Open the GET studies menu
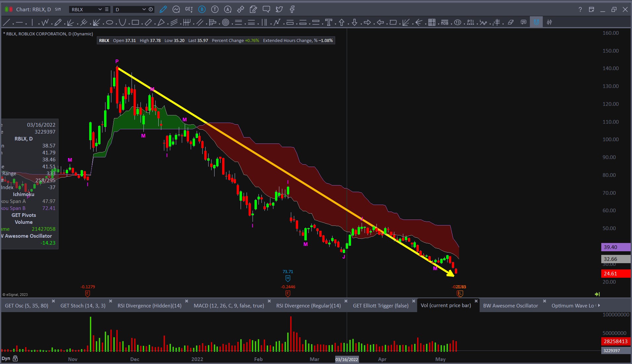632x364 pixels. [x=189, y=9]
